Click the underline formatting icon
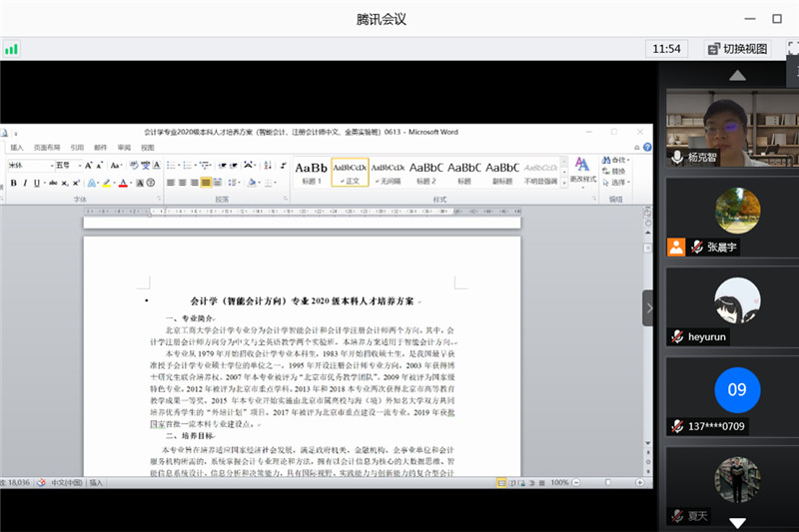Viewport: 799px width, 532px height. tap(37, 183)
